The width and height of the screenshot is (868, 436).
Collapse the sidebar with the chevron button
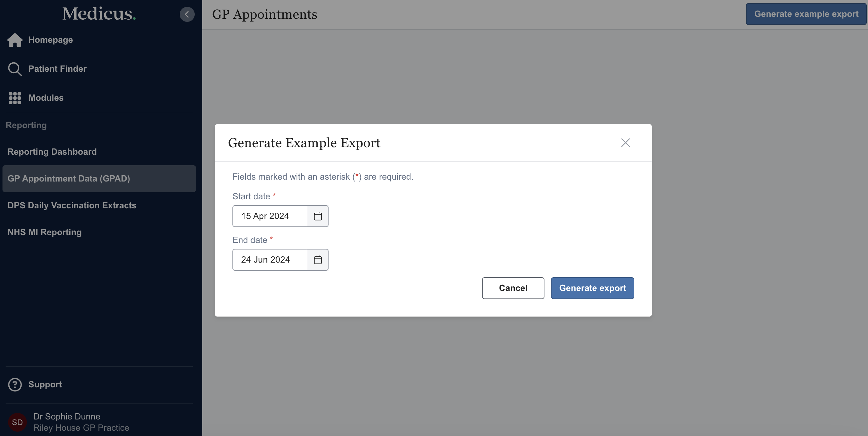pos(187,14)
